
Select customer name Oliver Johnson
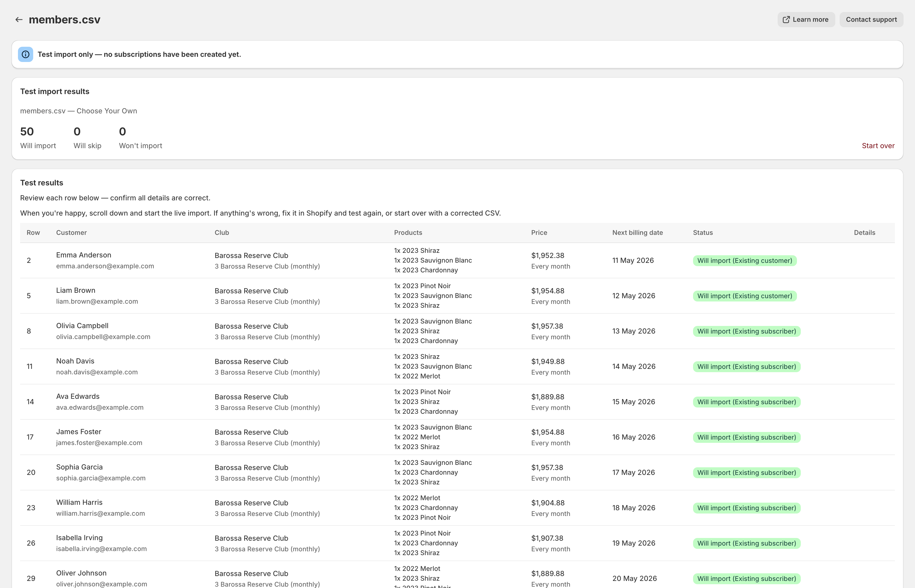click(x=81, y=573)
